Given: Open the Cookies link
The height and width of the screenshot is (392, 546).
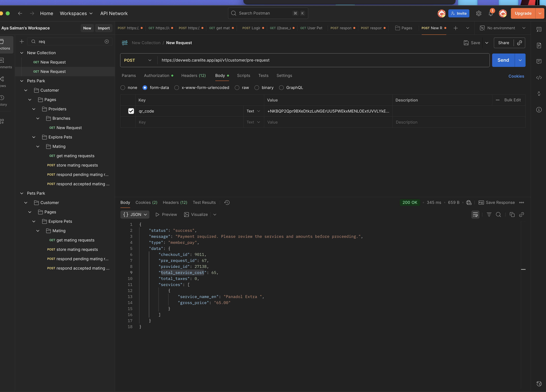Looking at the screenshot, I should 516,76.
